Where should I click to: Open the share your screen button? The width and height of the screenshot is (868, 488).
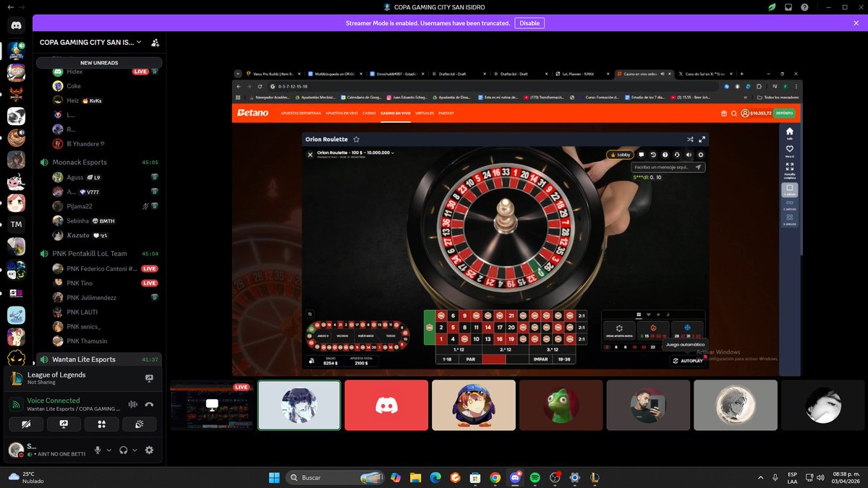pos(64,424)
